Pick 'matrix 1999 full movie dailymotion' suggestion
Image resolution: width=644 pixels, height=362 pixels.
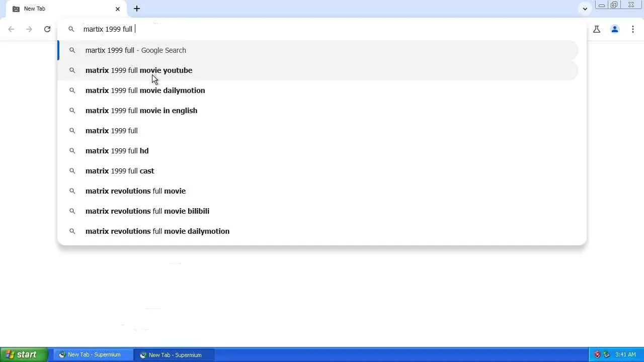click(318, 90)
